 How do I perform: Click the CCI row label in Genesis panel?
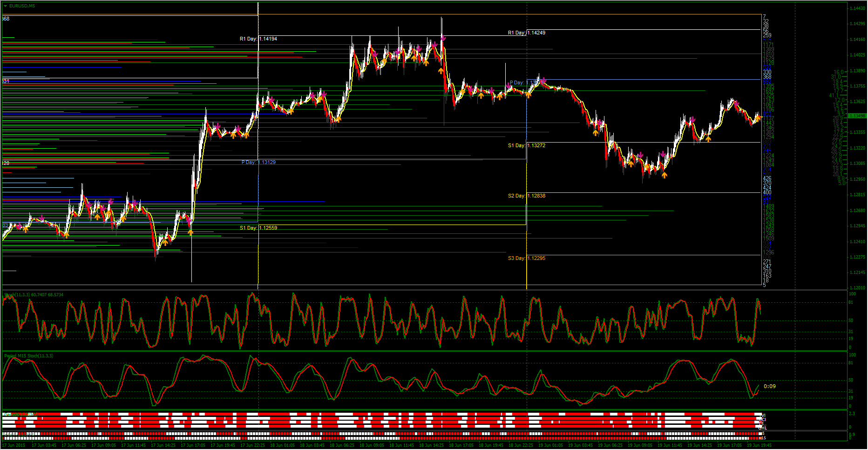763,420
